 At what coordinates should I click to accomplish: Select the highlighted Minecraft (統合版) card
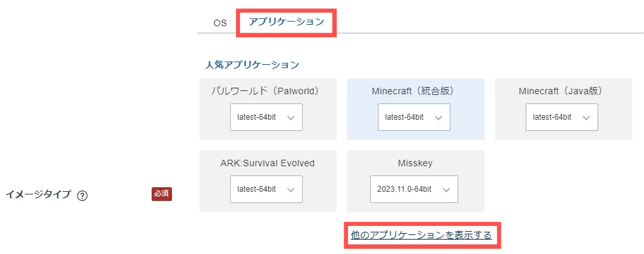[416, 109]
